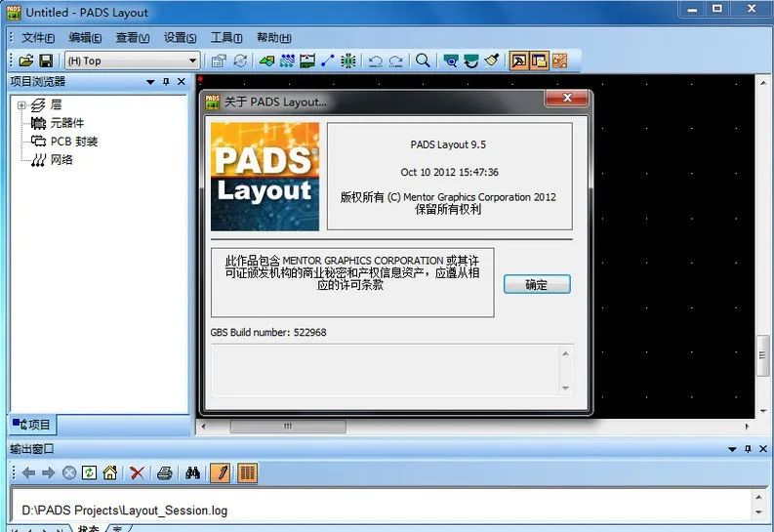Screen dimensions: 774x532
Task: Save the design with the floppy icon
Action: point(46,61)
